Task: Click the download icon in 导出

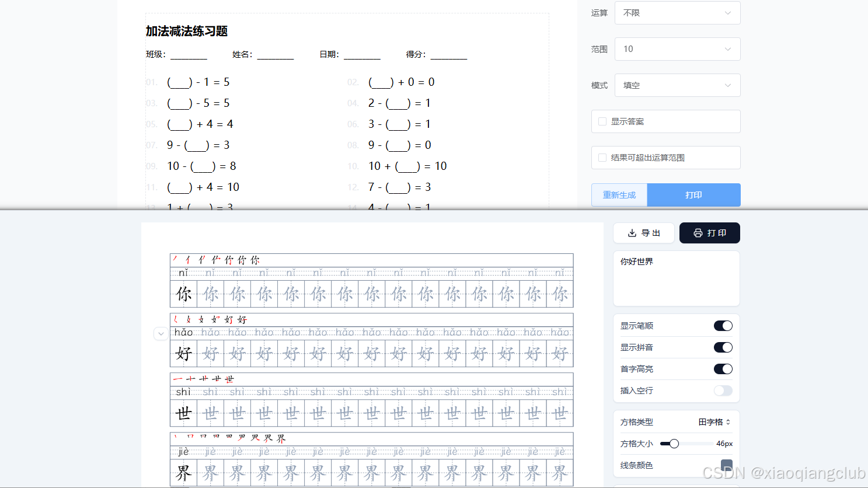Action: pos(632,233)
